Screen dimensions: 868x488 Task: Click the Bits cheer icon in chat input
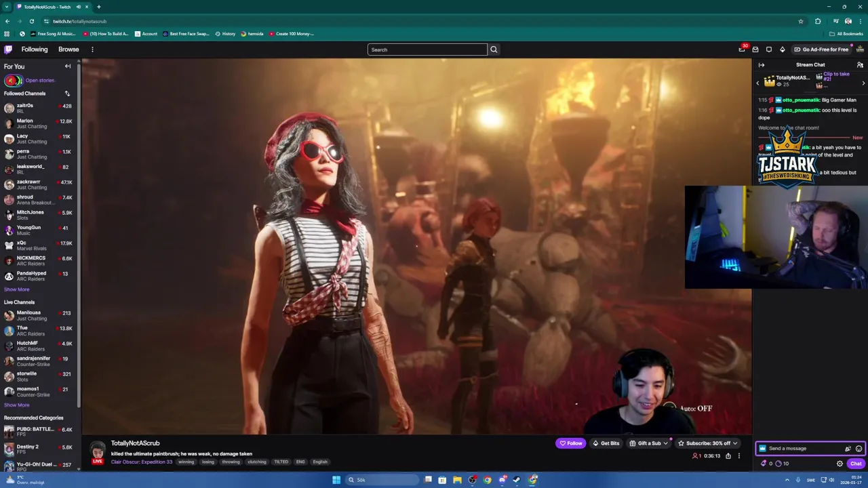(x=848, y=449)
